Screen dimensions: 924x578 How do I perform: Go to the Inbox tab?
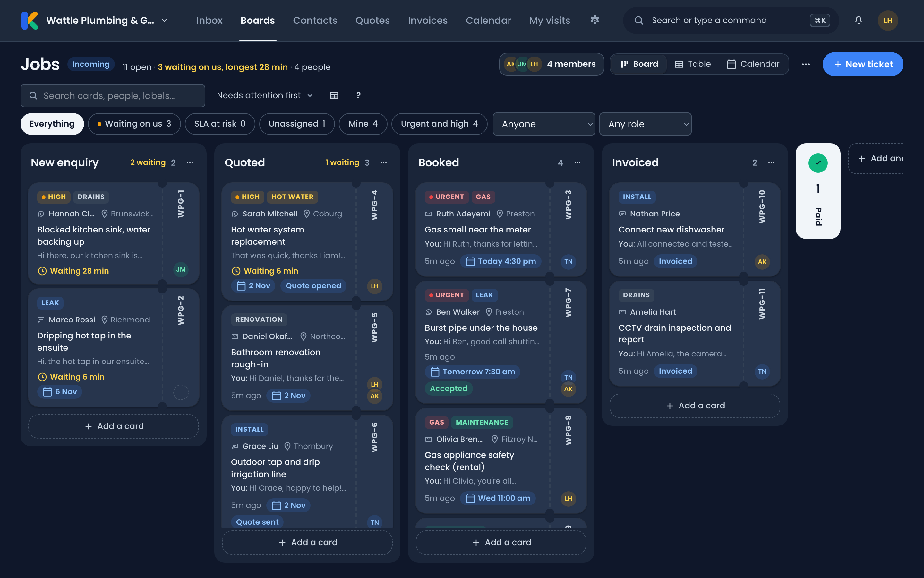point(209,20)
